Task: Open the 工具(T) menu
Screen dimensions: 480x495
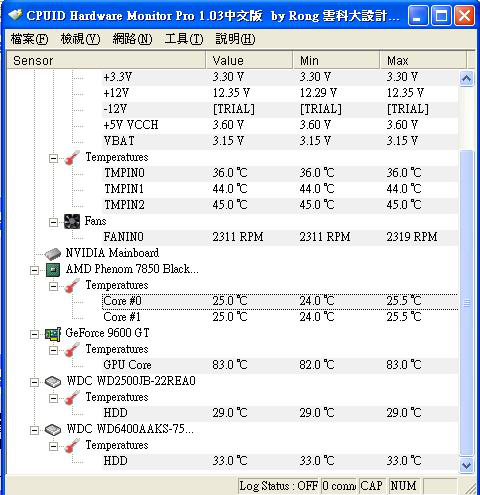Action: tap(184, 39)
